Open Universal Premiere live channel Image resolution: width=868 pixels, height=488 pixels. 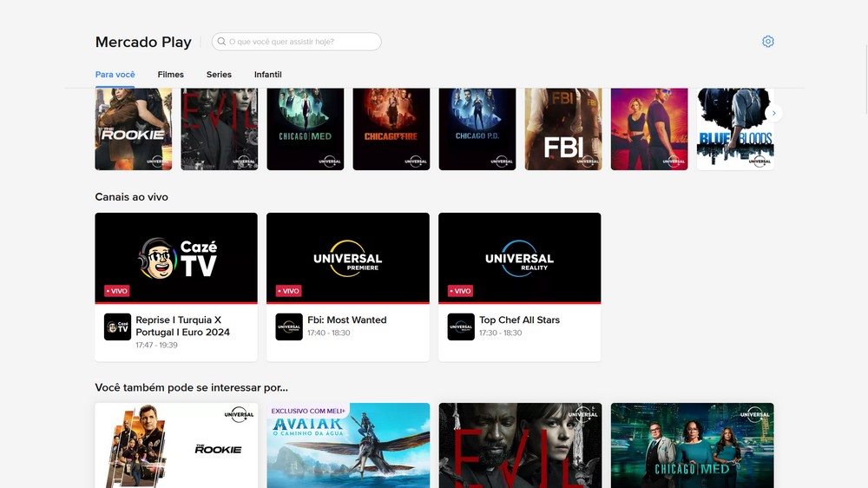pyautogui.click(x=347, y=258)
